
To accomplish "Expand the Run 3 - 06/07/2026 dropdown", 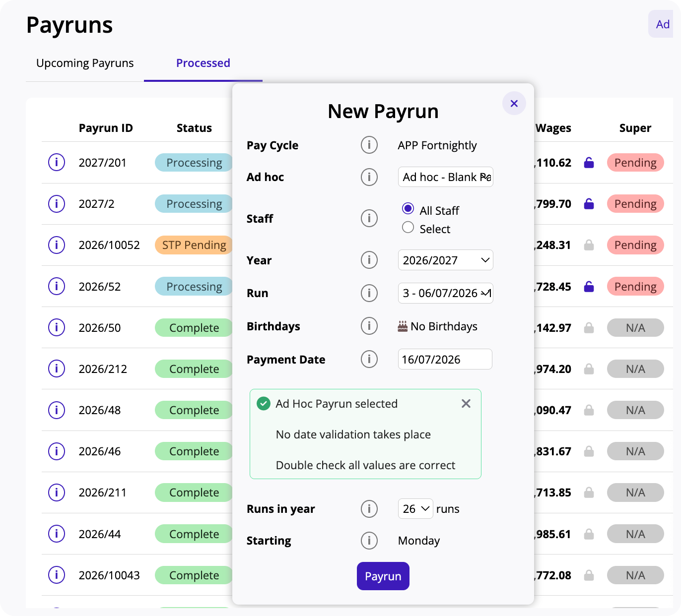I will point(446,293).
